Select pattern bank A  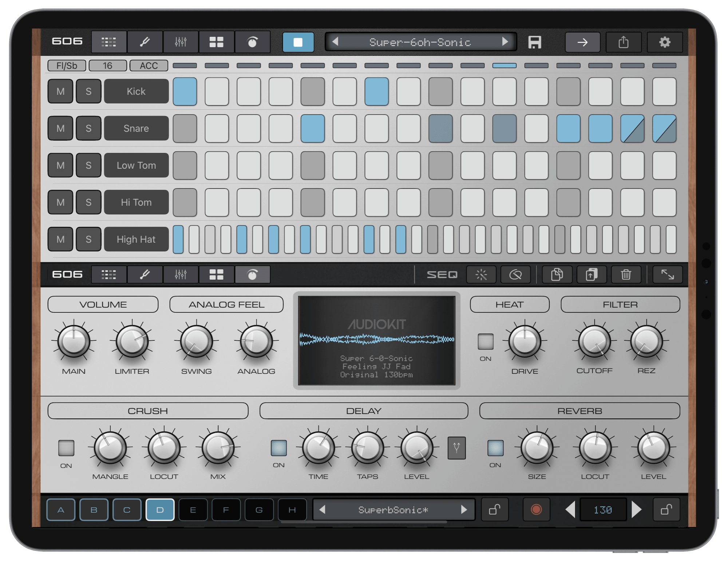click(61, 510)
